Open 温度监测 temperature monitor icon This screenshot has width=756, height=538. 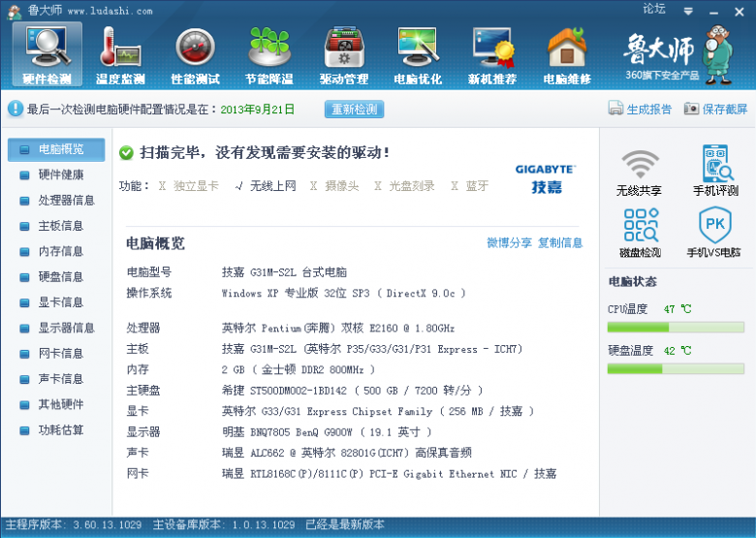click(121, 53)
